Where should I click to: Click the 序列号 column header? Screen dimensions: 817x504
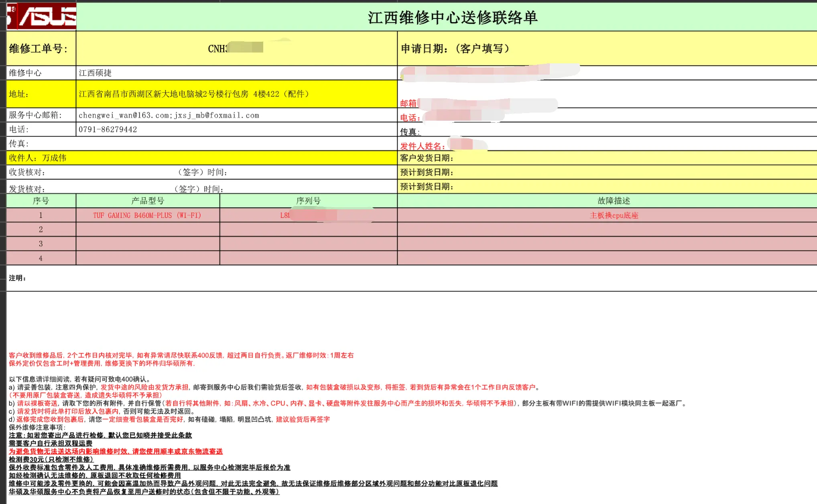pos(309,201)
